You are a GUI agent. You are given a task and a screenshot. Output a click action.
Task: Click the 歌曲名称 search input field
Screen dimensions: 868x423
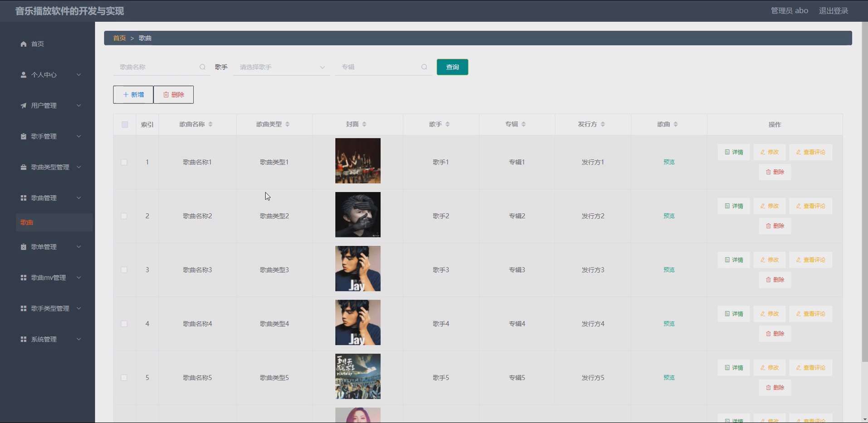tap(161, 67)
